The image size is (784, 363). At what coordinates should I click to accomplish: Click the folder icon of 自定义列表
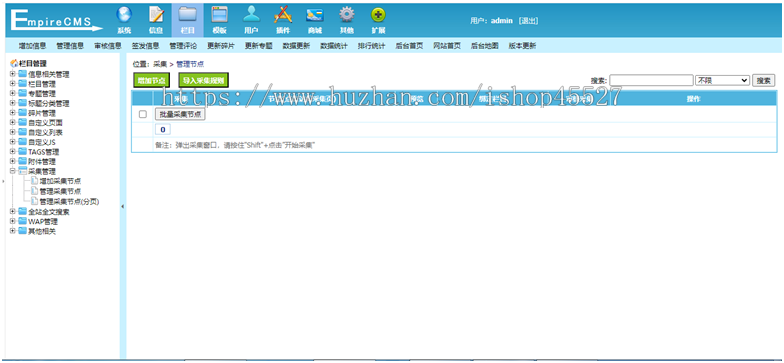22,132
